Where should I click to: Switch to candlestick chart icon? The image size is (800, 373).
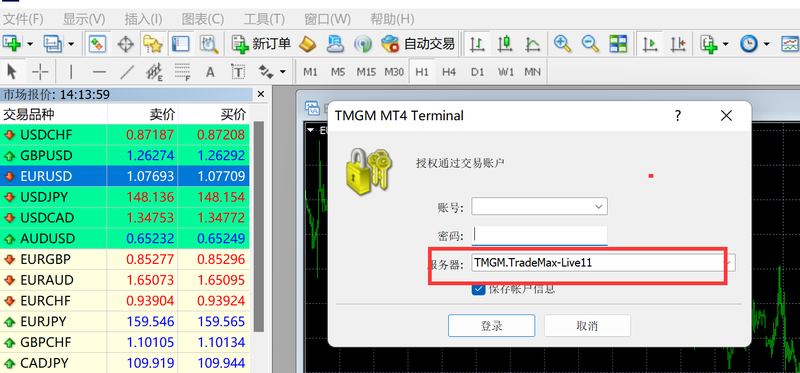click(x=505, y=44)
